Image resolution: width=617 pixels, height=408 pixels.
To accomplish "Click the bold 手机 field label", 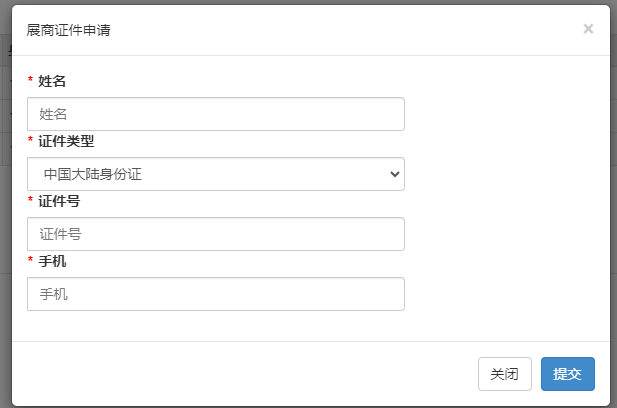I will coord(52,261).
